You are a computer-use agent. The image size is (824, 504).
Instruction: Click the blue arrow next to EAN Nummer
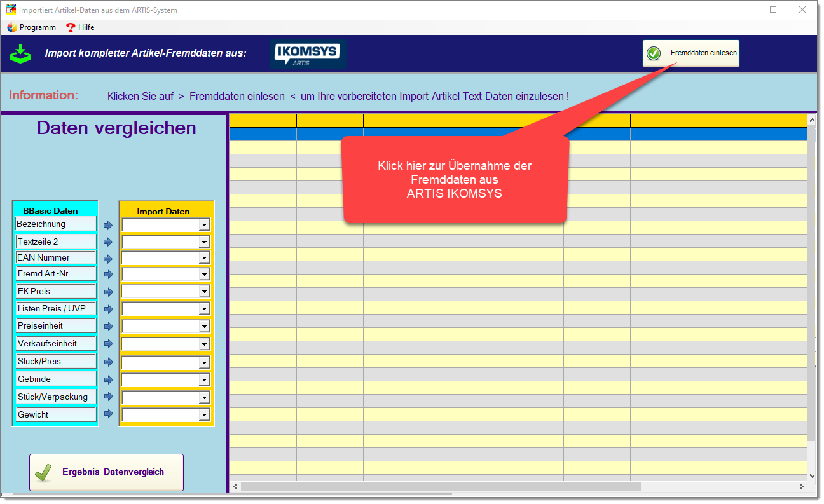107,259
